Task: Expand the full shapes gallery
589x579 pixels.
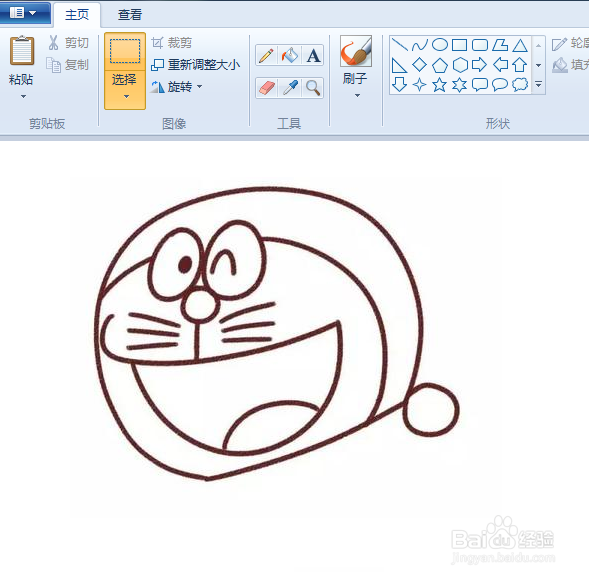Action: click(x=538, y=85)
